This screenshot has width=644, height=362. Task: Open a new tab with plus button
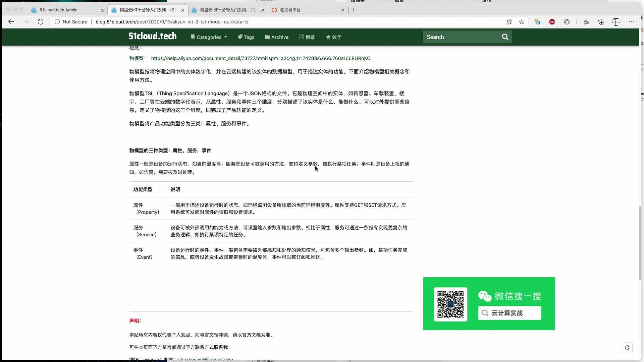pyautogui.click(x=354, y=10)
